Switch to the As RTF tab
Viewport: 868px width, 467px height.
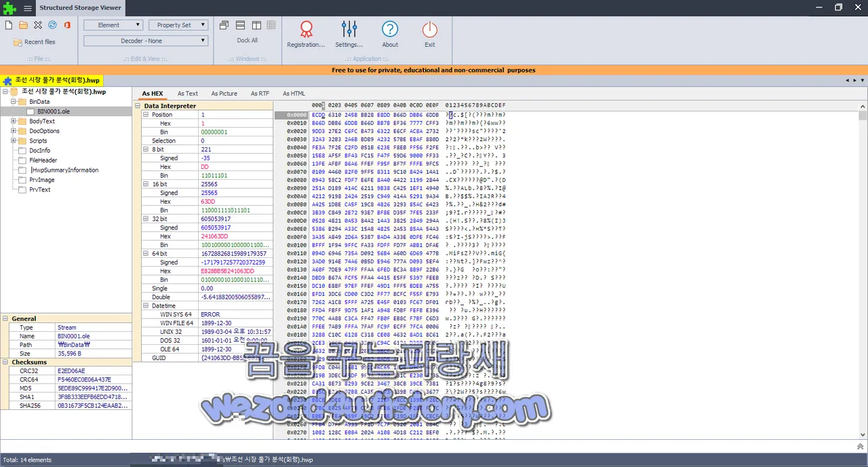(260, 94)
